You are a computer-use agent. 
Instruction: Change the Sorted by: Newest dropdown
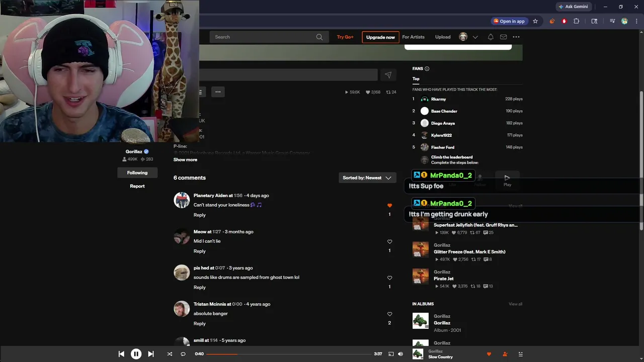tap(367, 178)
